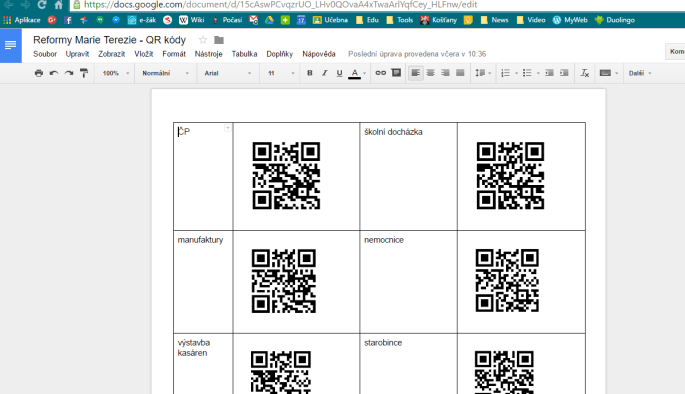Open the MyWeb bookmark

[x=570, y=20]
